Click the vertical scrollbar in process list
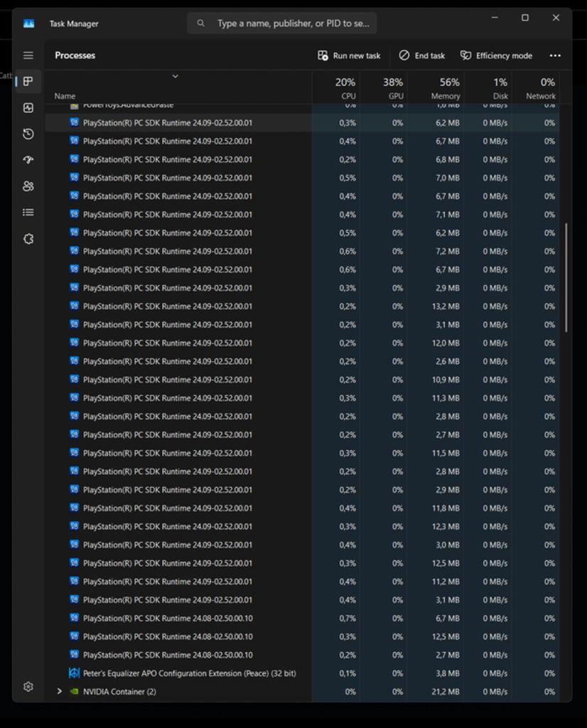This screenshot has height=728, width=587. coord(566,277)
